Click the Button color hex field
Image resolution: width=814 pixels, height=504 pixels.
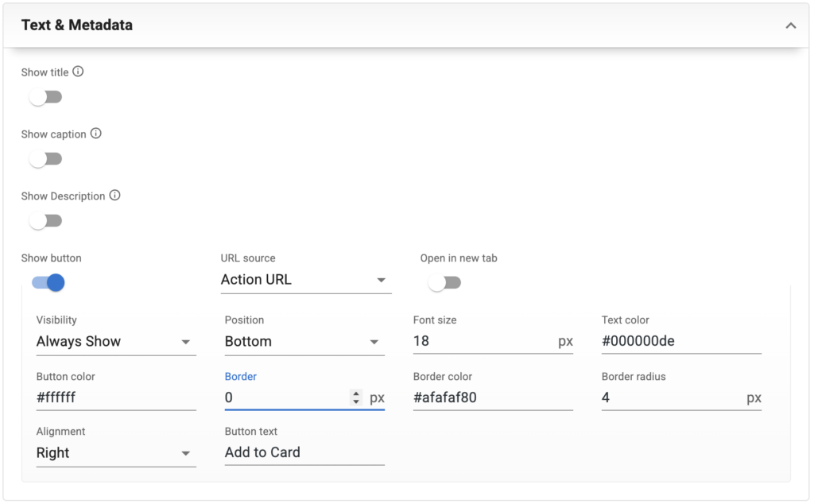click(x=115, y=397)
